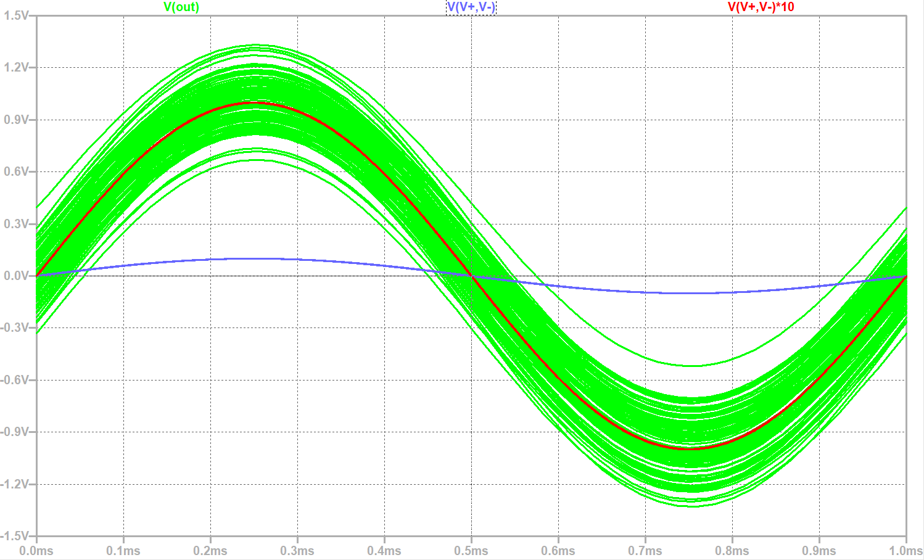Click the 0.0V vertical axis label
This screenshot has height=560, width=924.
[x=16, y=276]
